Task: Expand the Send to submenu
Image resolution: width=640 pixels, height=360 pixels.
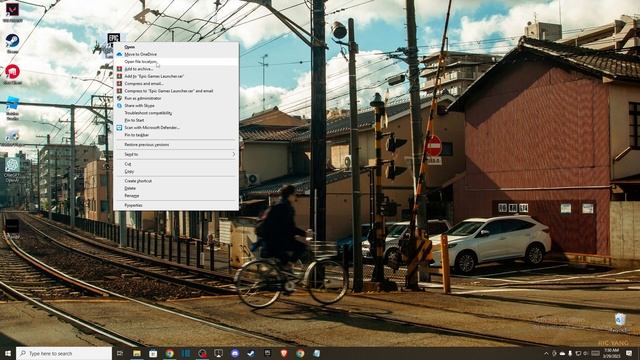Action: click(176, 155)
